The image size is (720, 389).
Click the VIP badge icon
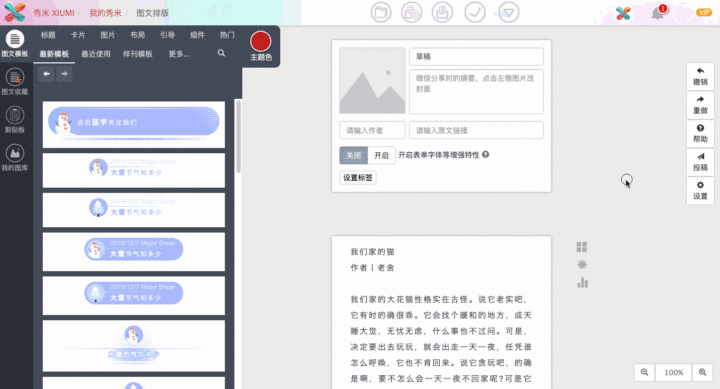(x=704, y=12)
